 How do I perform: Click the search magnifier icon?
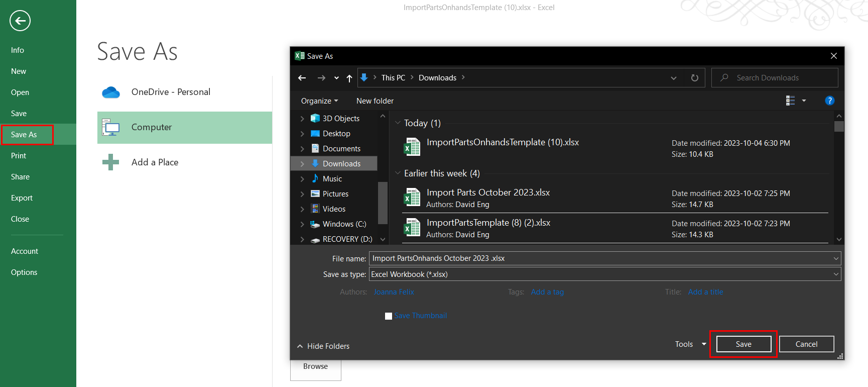[x=724, y=77]
